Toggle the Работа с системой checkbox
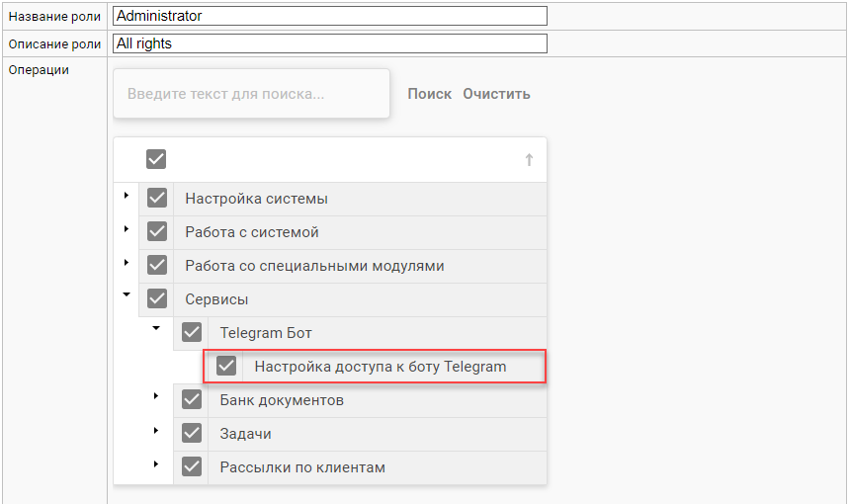Screen dimensions: 849x504 156,232
